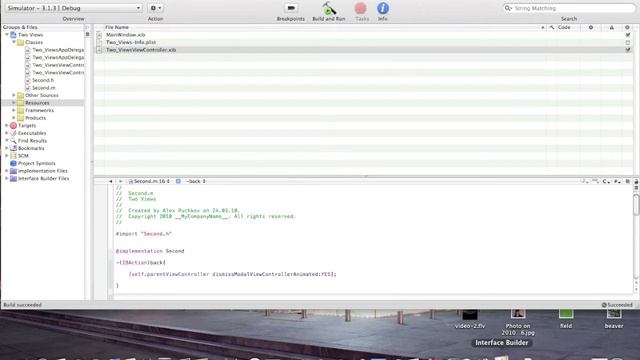This screenshot has height=360, width=640.
Task: Expand the Products folder
Action: tap(13, 118)
